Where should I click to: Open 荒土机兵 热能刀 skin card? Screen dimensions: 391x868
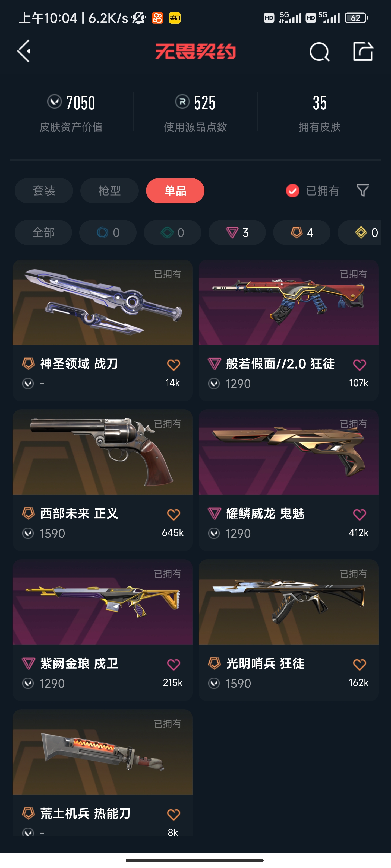pyautogui.click(x=103, y=773)
